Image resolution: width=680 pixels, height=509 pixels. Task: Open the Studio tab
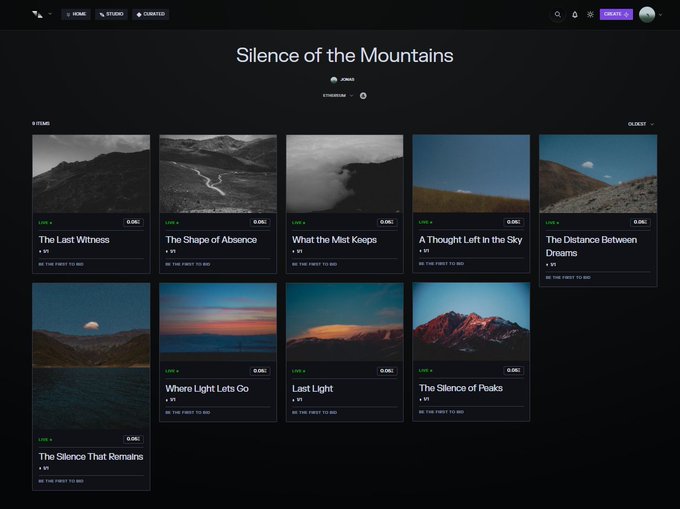click(111, 14)
